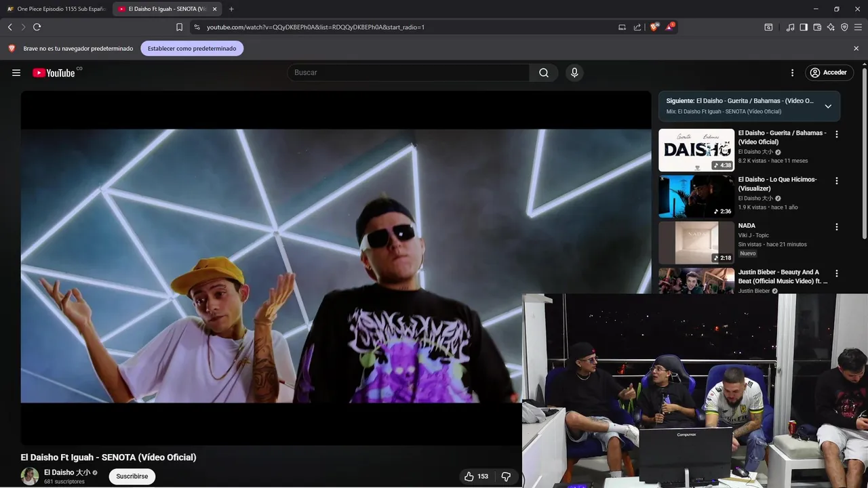This screenshot has height=488, width=868.
Task: Click Establecer como predeterminado button
Action: tap(192, 49)
